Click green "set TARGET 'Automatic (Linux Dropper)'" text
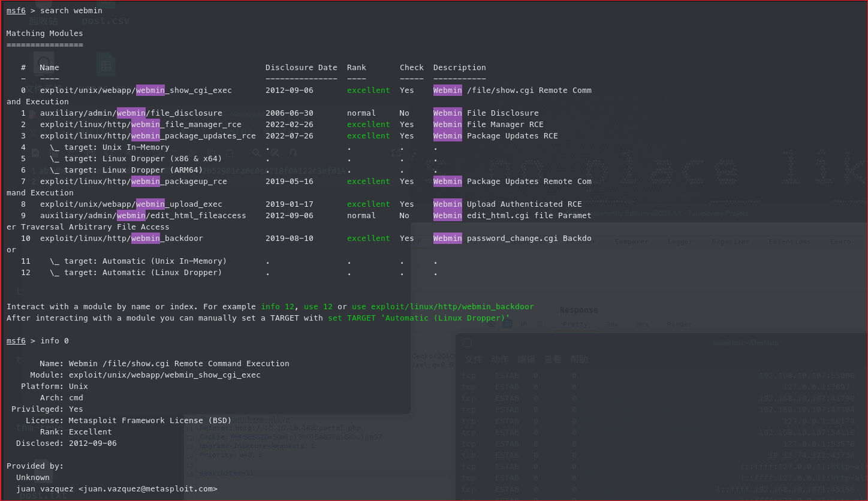 tap(419, 318)
